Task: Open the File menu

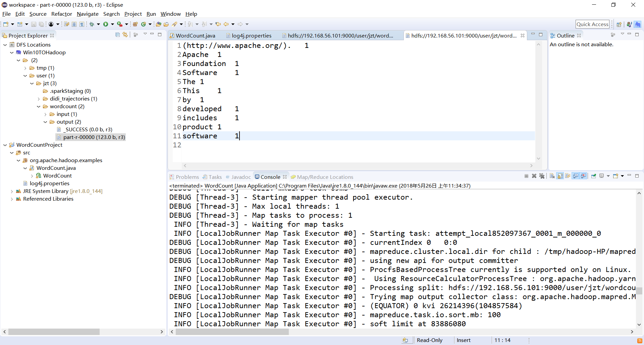Action: pyautogui.click(x=6, y=14)
